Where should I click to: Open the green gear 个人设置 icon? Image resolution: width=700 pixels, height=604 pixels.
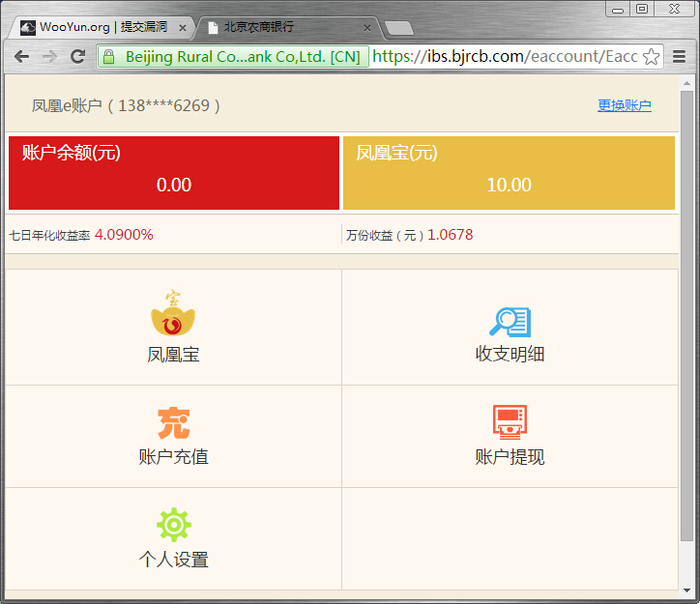click(174, 525)
